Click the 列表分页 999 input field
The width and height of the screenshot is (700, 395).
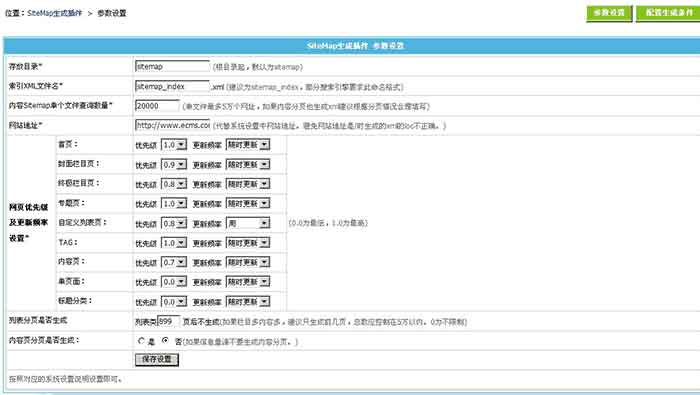[169, 321]
